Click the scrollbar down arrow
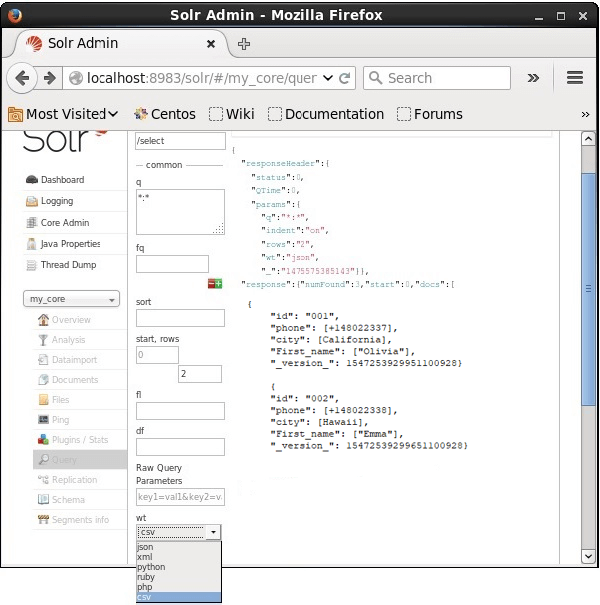 click(x=588, y=556)
